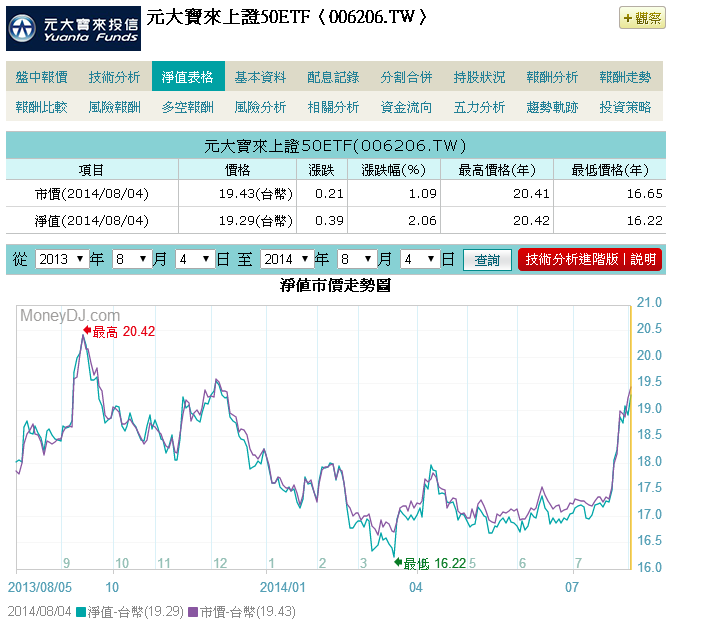Go to 五力分析 page

[479, 107]
